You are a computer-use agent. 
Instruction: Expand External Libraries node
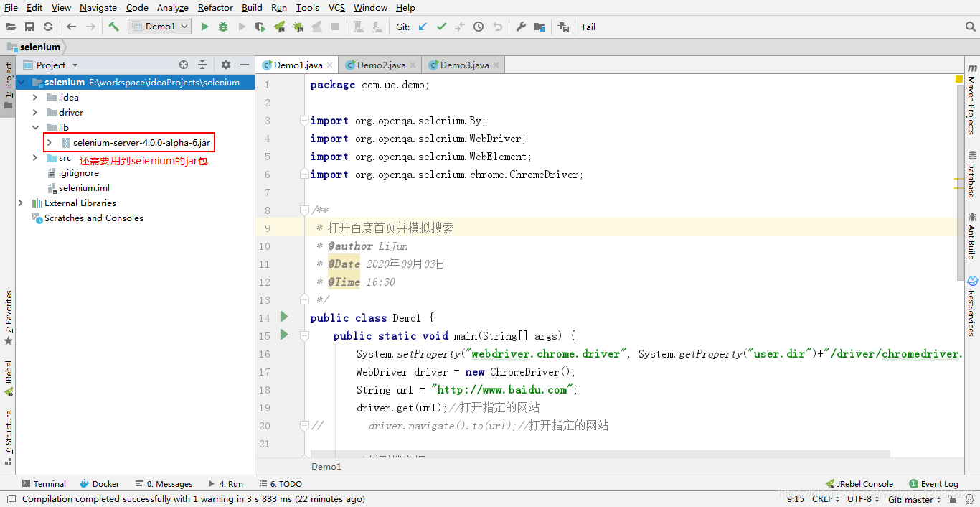(21, 203)
